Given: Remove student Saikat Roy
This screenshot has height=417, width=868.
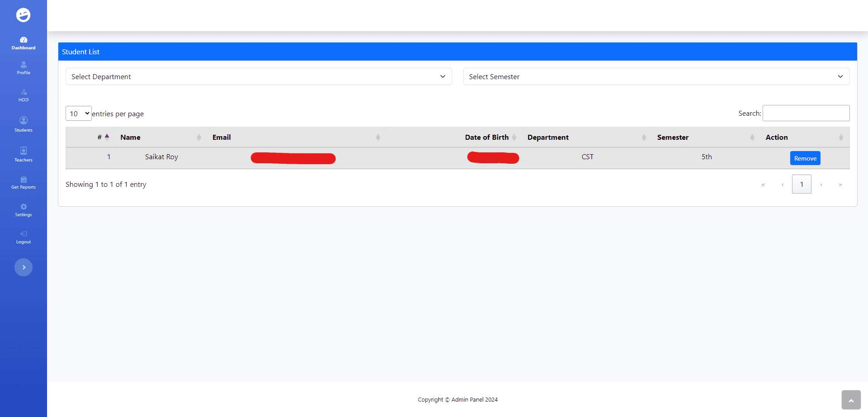Looking at the screenshot, I should click(805, 158).
